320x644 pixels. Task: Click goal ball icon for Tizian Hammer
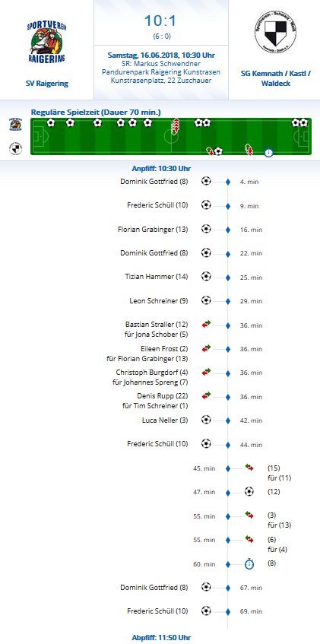click(x=206, y=277)
